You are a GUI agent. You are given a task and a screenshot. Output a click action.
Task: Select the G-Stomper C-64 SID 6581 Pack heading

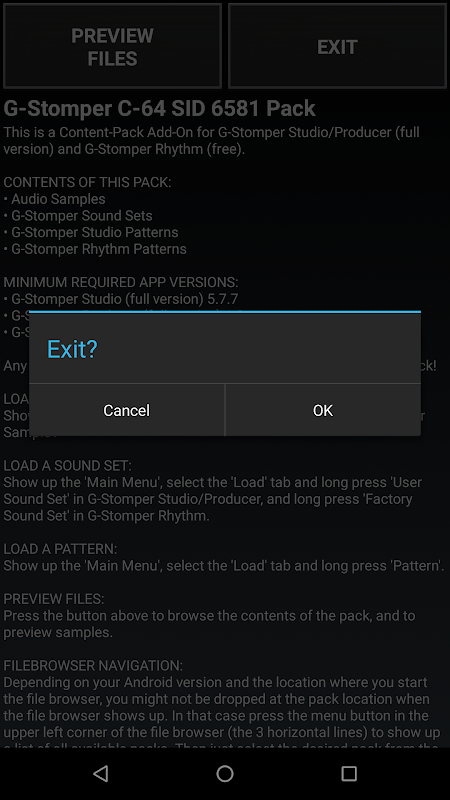click(x=160, y=108)
